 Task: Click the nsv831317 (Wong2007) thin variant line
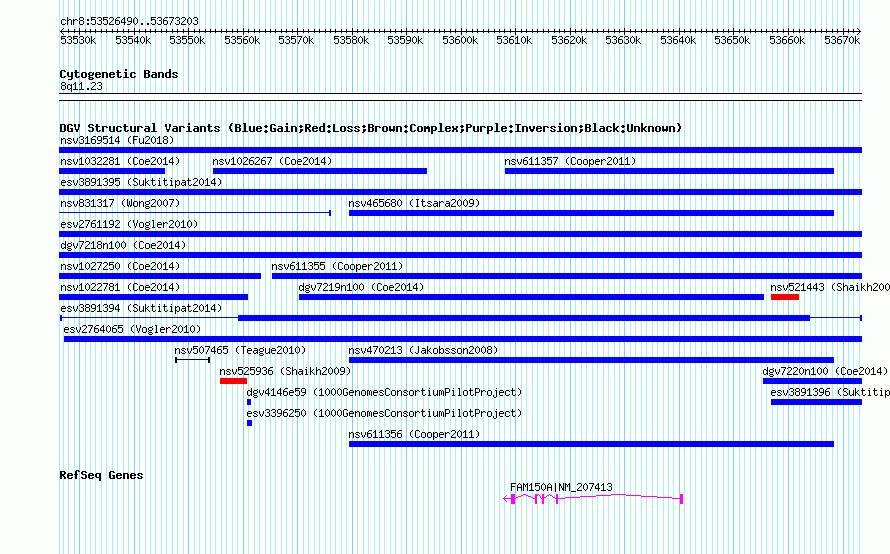[195, 213]
